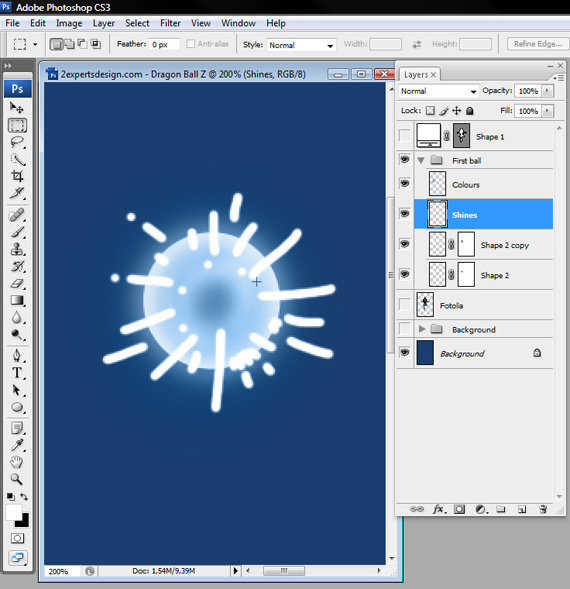Select the Healing Brush tool
The height and width of the screenshot is (589, 570).
pyautogui.click(x=17, y=215)
